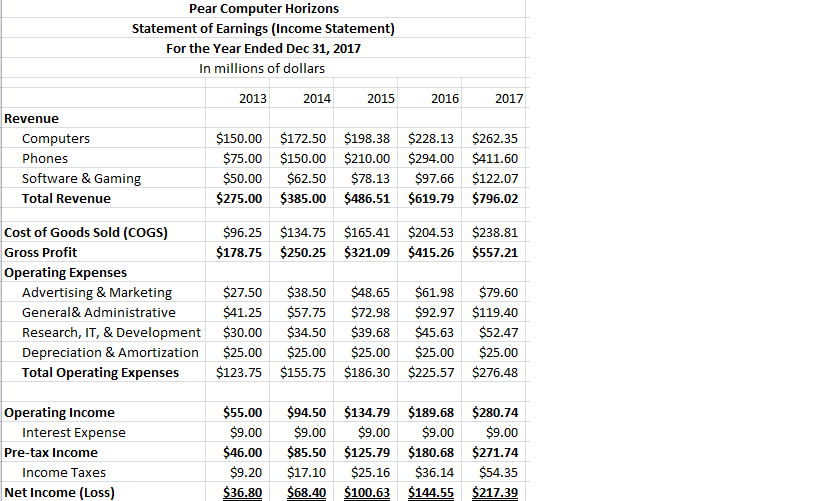Select the 2017 column header cell
Image resolution: width=816 pixels, height=501 pixels.
(x=509, y=98)
